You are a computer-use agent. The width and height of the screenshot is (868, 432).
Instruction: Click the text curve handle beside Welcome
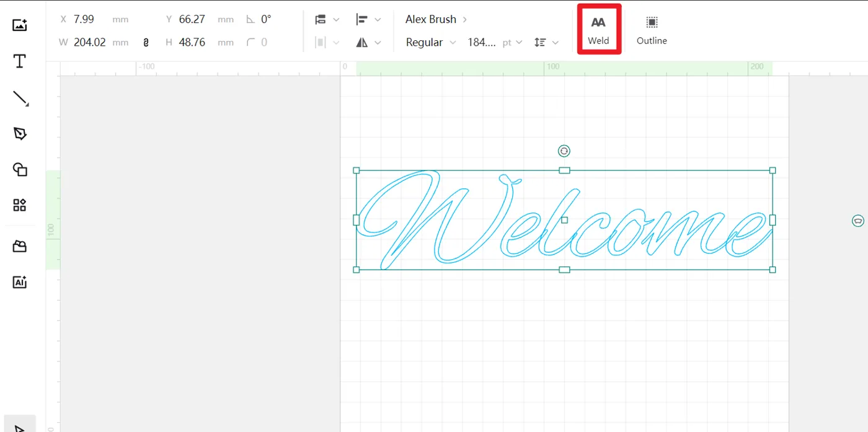pos(857,221)
